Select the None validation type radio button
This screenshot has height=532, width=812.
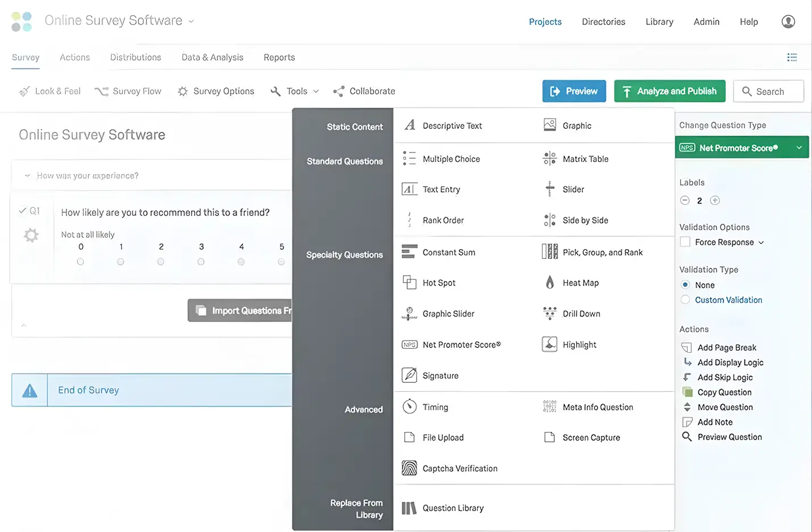pyautogui.click(x=685, y=284)
